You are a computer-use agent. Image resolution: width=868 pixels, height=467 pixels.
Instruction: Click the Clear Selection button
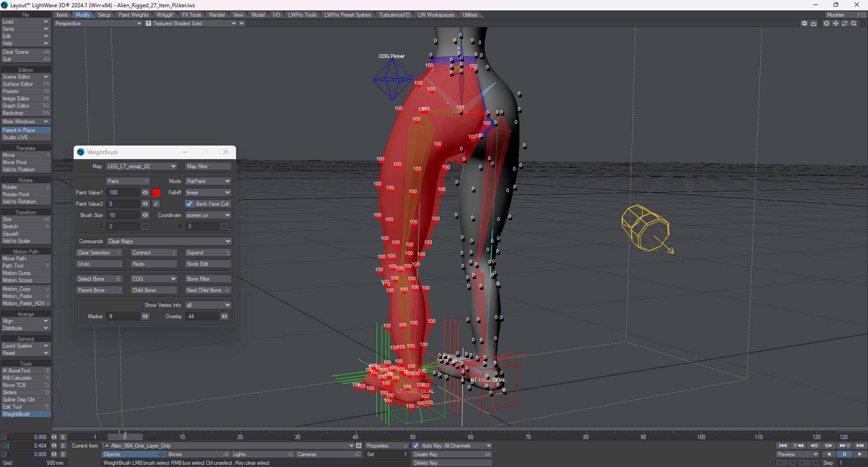[x=99, y=253]
